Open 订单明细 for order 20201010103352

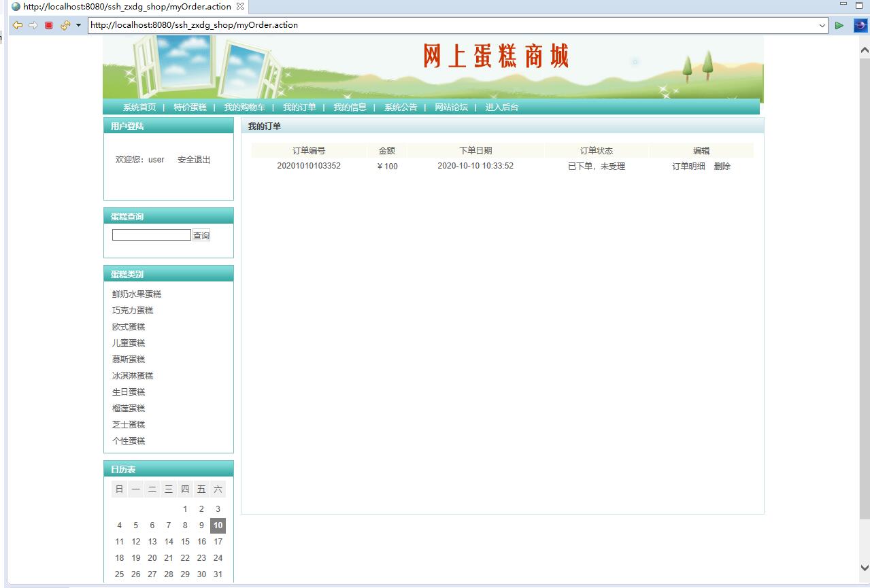pos(688,167)
